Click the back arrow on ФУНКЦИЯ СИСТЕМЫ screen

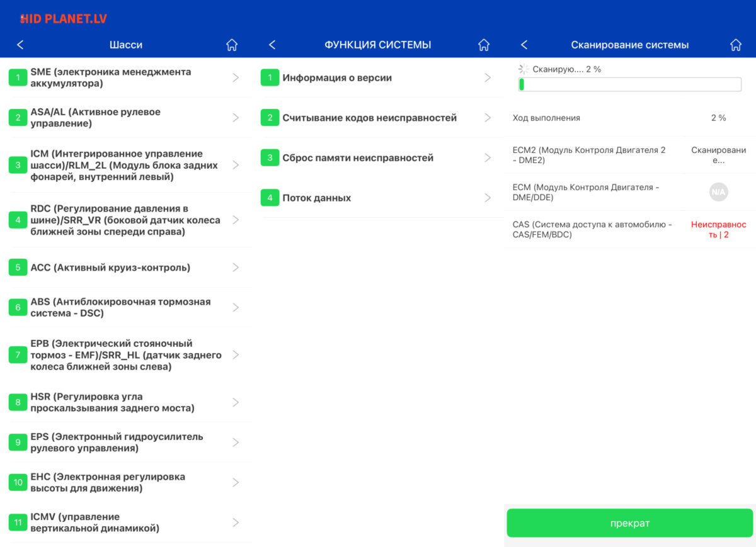(x=272, y=45)
